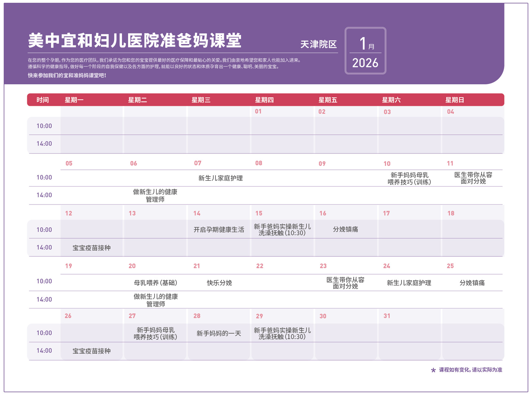Select the date number 31
532x395 pixels.
pyautogui.click(x=387, y=316)
